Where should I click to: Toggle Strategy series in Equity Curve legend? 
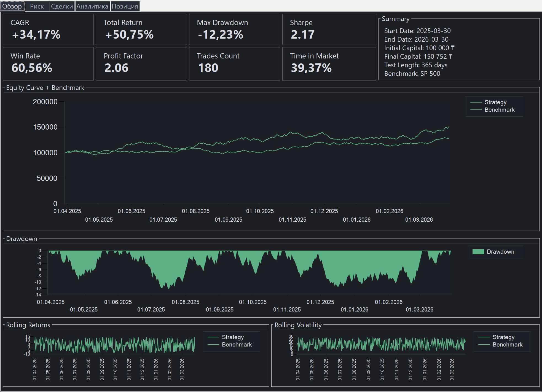click(x=495, y=102)
